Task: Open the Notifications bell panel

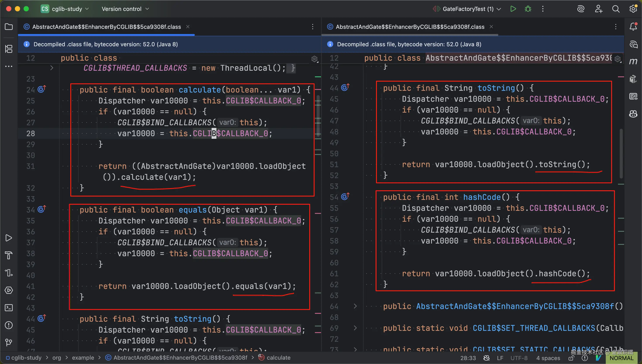Action: pos(633,26)
